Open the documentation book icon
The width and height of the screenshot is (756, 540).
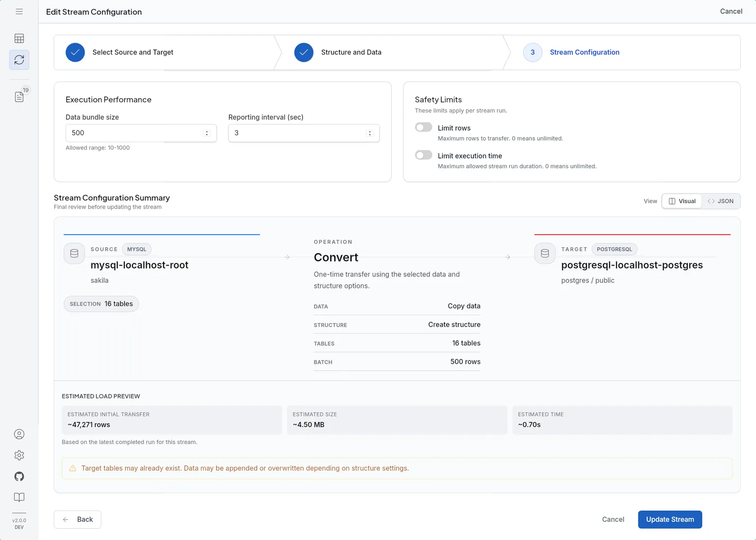click(x=19, y=497)
